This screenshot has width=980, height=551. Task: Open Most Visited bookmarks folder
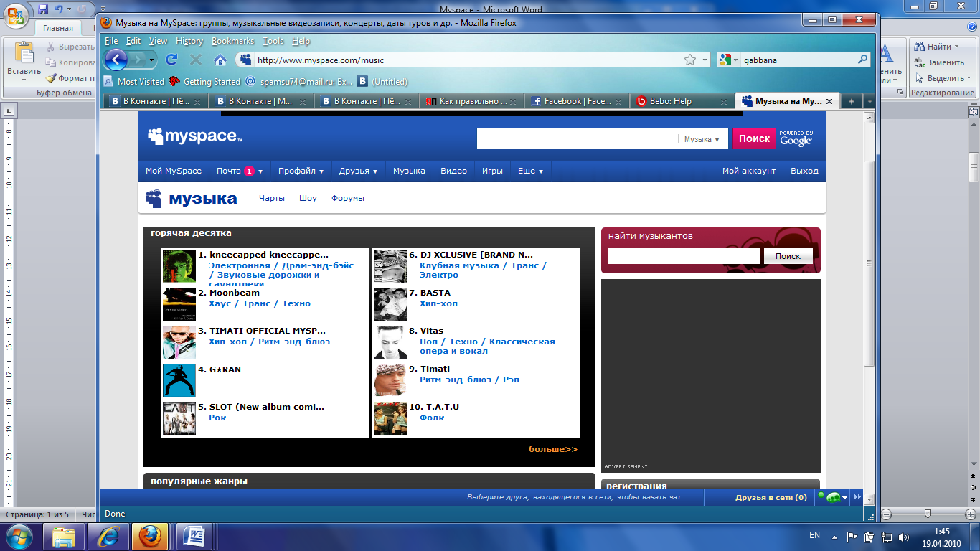pyautogui.click(x=134, y=82)
